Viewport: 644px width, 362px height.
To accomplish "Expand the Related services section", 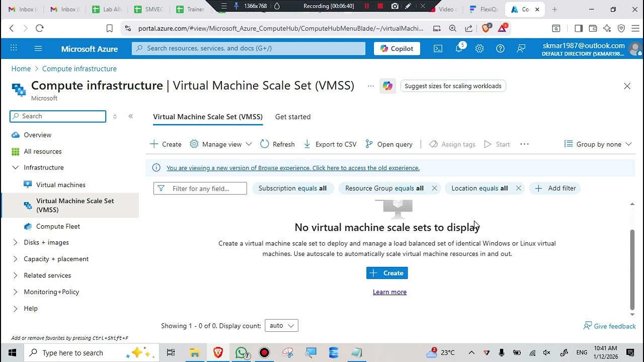I will pos(15,276).
